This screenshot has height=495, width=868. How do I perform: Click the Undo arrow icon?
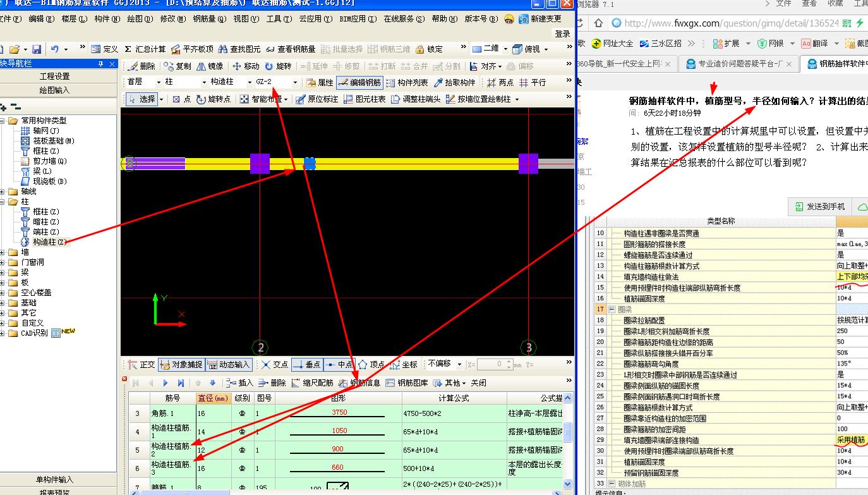click(x=55, y=49)
